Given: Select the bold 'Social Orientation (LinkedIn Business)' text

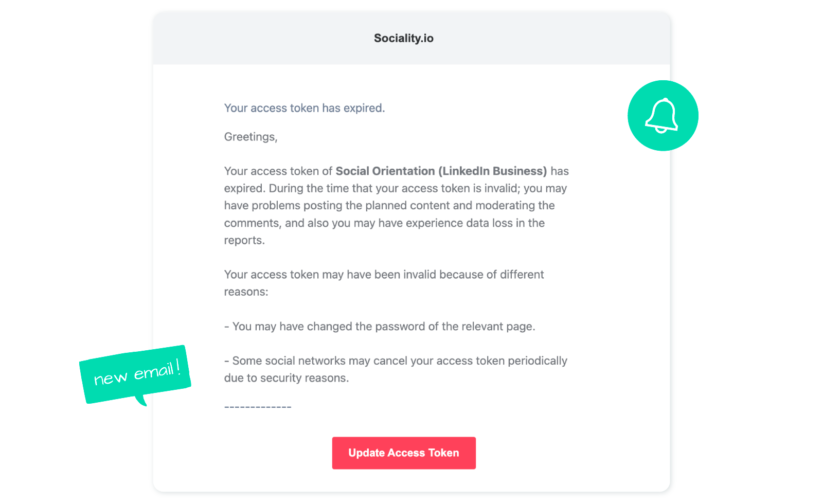Looking at the screenshot, I should point(441,171).
